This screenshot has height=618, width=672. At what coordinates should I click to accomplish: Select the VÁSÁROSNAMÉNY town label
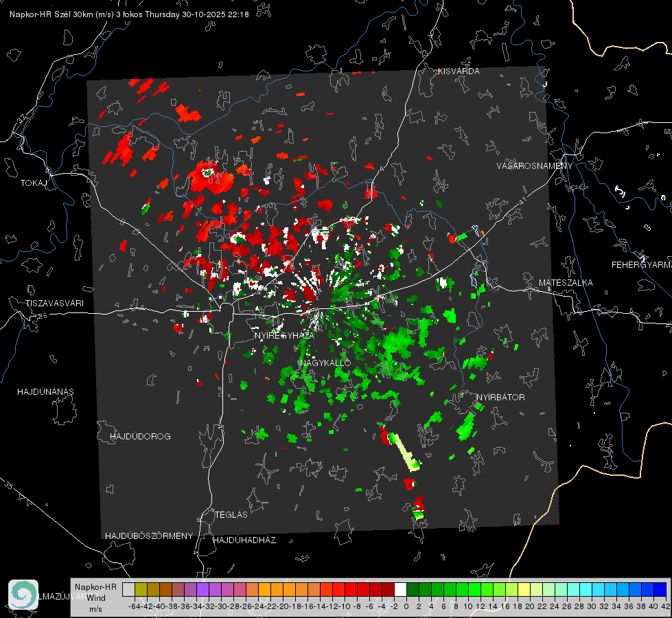coord(535,166)
